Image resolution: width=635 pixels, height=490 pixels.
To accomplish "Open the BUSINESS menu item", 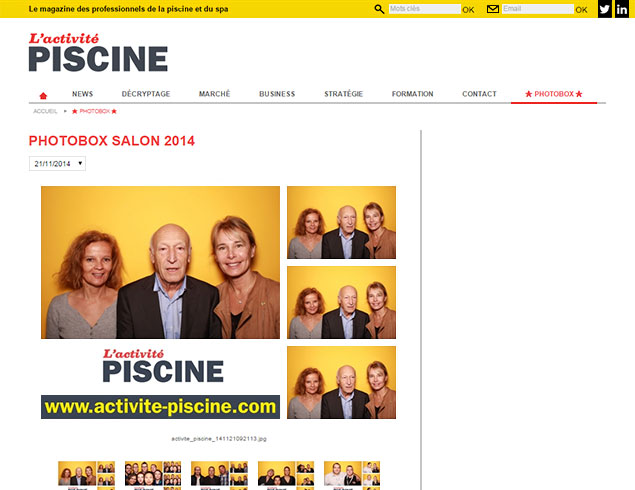I will (x=277, y=94).
